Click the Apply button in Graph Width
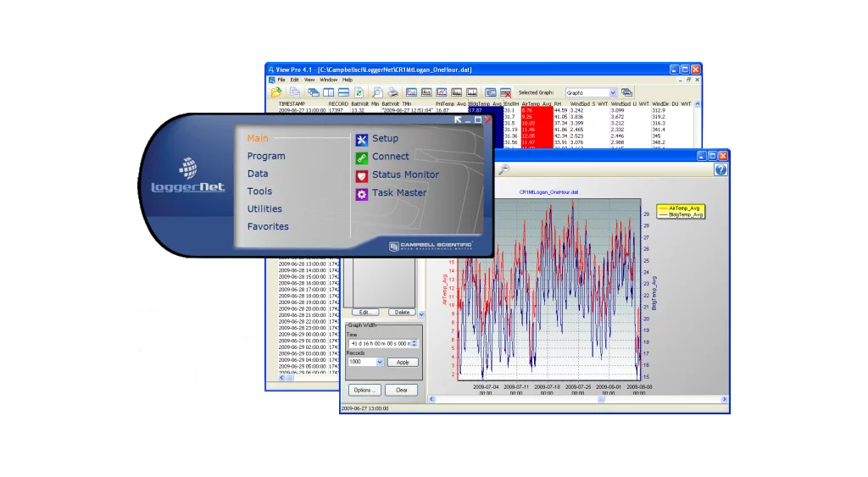 coord(403,363)
